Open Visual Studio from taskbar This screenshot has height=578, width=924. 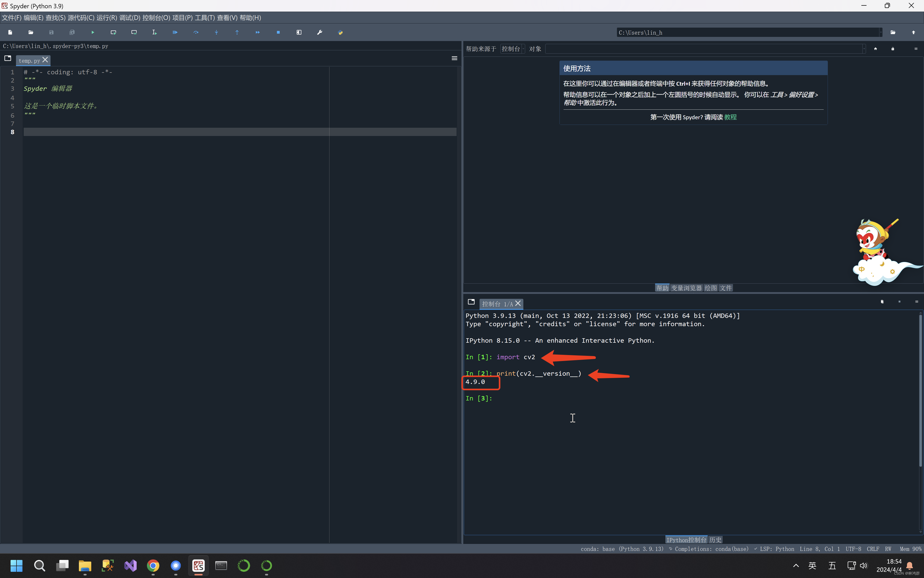pyautogui.click(x=130, y=565)
